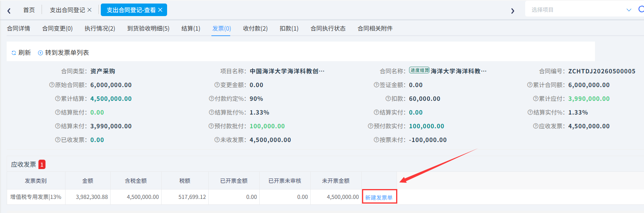Click 转到发票单列表 button
644x213 pixels.
[x=64, y=53]
